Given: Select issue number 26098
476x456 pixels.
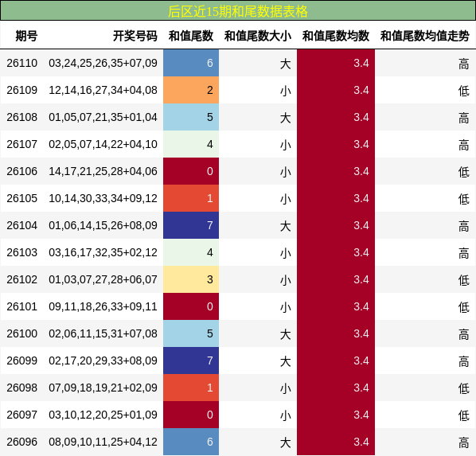Looking at the screenshot, I should point(21,388).
